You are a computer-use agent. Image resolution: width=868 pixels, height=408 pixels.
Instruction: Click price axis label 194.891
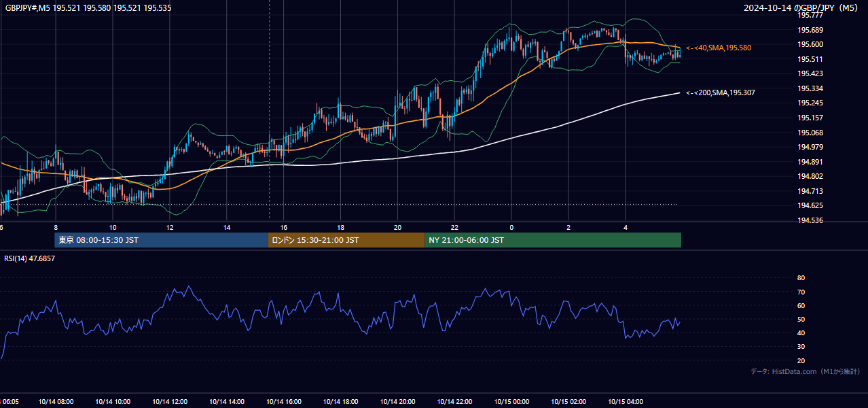[x=810, y=162]
